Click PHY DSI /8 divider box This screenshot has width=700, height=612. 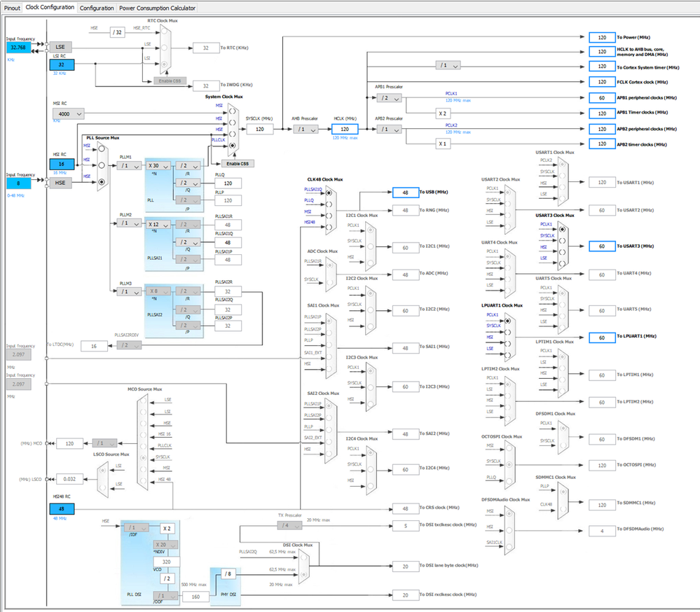tap(228, 573)
